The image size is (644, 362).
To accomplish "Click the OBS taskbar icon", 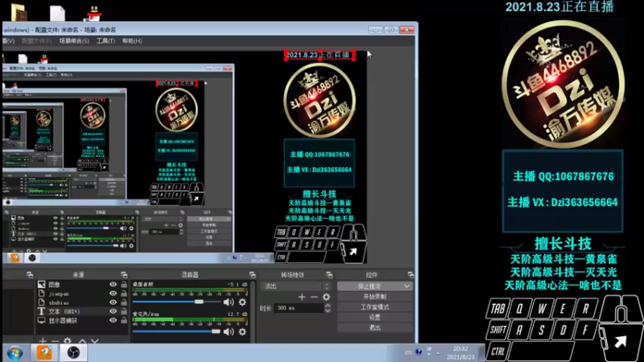I will 73,352.
